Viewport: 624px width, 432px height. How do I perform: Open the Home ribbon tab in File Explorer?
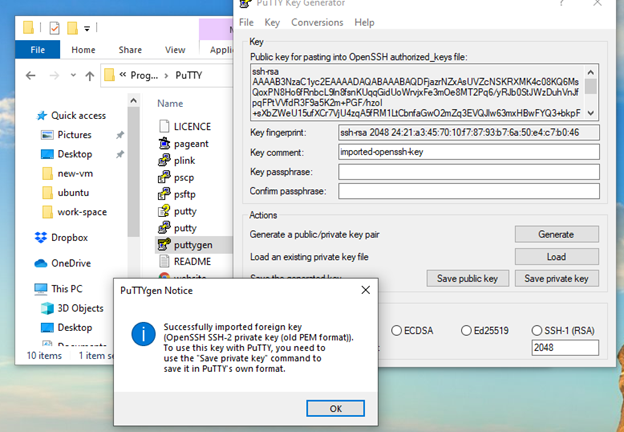[x=83, y=50]
